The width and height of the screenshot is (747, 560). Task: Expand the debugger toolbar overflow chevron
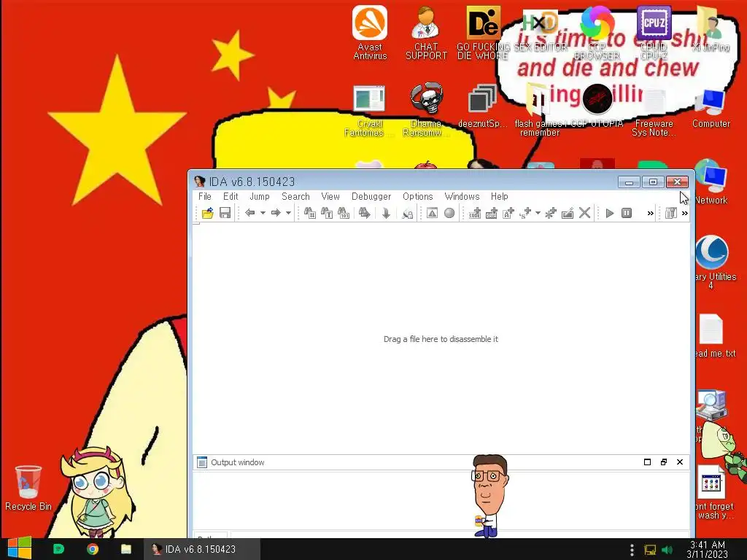650,214
